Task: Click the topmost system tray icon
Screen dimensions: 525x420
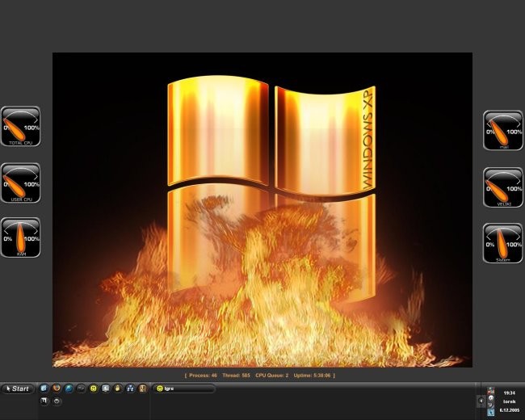Action: click(x=491, y=391)
